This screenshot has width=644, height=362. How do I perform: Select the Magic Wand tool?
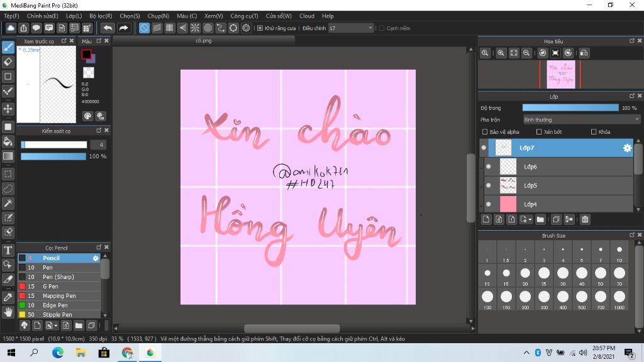pos(8,203)
